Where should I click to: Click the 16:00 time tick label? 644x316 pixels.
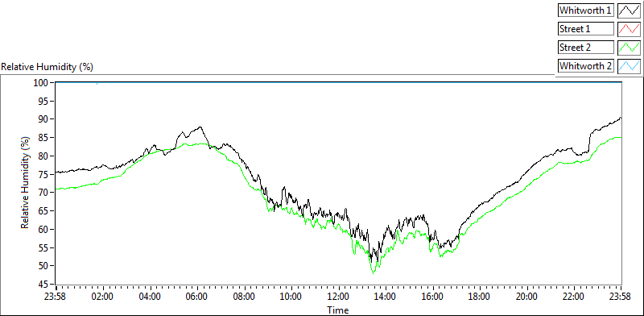433,297
